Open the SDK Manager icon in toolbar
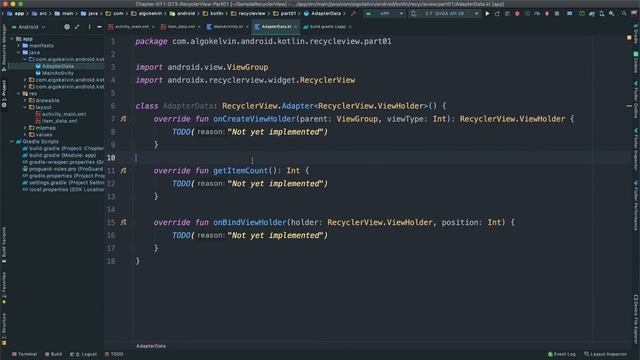The image size is (640, 360). tap(611, 13)
